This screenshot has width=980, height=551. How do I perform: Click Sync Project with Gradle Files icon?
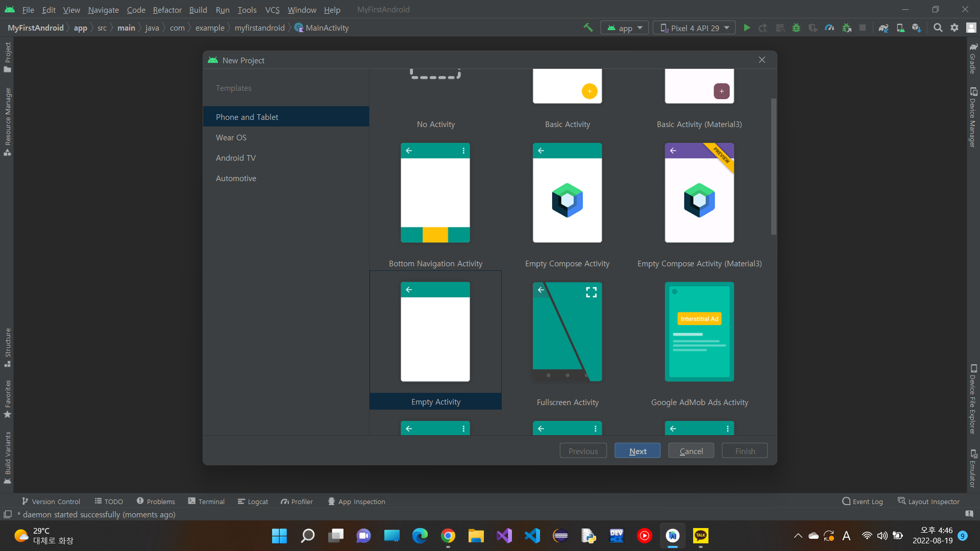click(x=884, y=28)
